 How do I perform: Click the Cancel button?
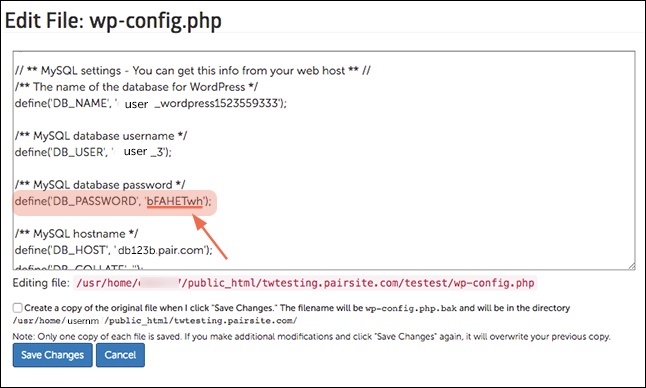point(120,355)
